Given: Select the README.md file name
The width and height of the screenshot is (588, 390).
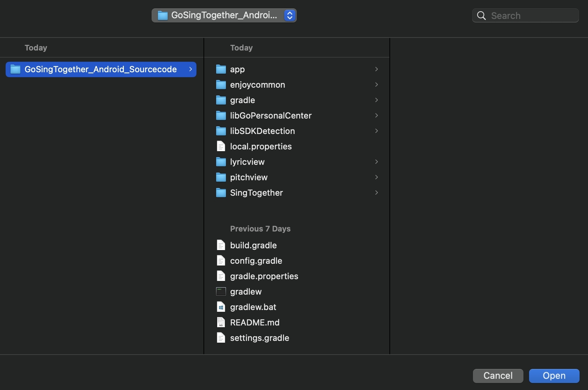Looking at the screenshot, I should coord(255,323).
